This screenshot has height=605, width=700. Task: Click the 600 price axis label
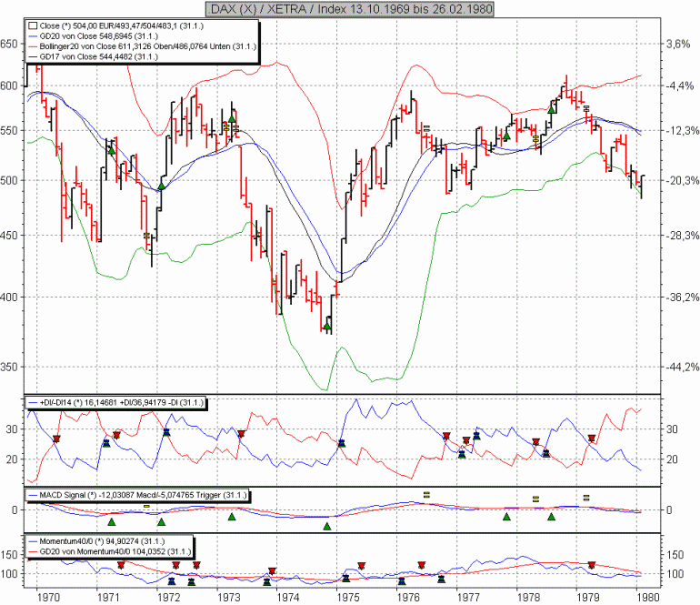9,86
